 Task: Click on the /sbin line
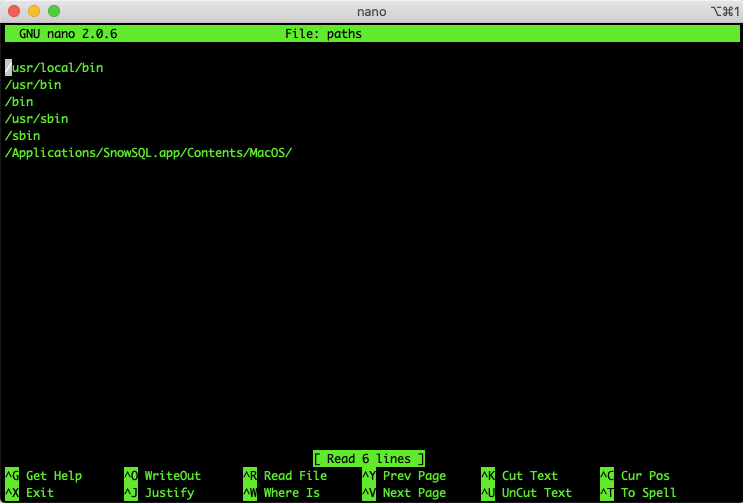[23, 136]
